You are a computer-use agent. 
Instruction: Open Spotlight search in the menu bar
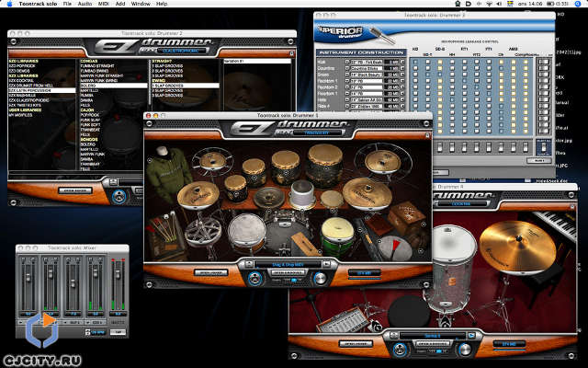578,4
